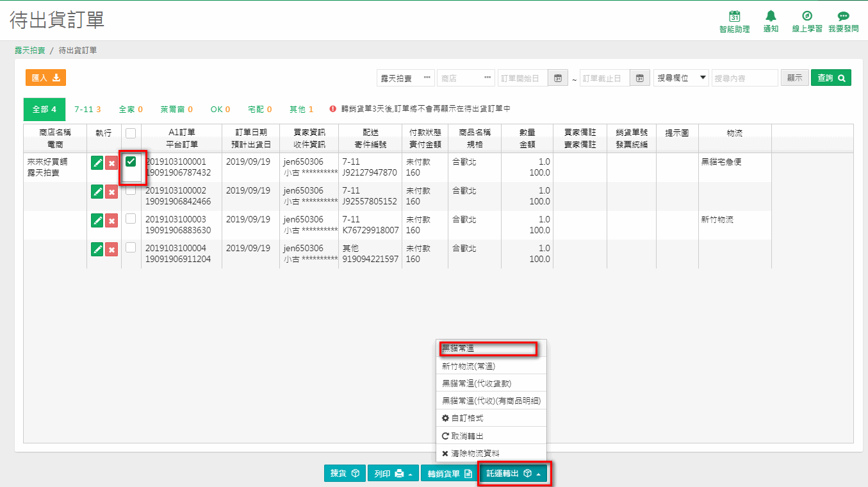Switch to the 全家 tab
868x487 pixels.
(x=131, y=110)
